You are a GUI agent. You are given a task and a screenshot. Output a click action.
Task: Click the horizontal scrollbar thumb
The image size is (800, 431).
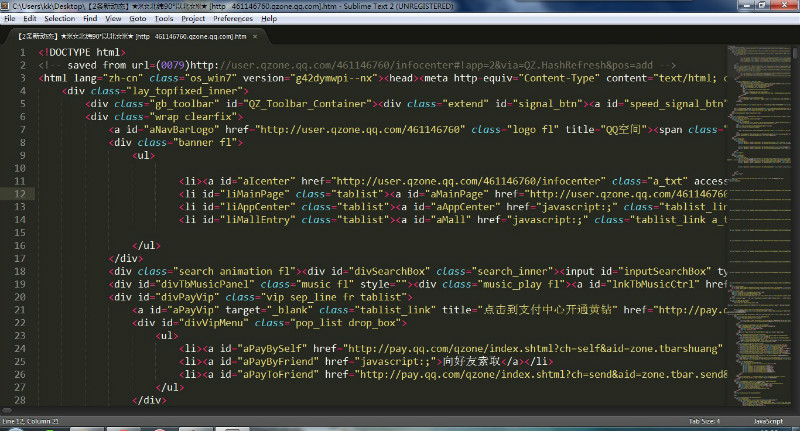click(x=7, y=410)
